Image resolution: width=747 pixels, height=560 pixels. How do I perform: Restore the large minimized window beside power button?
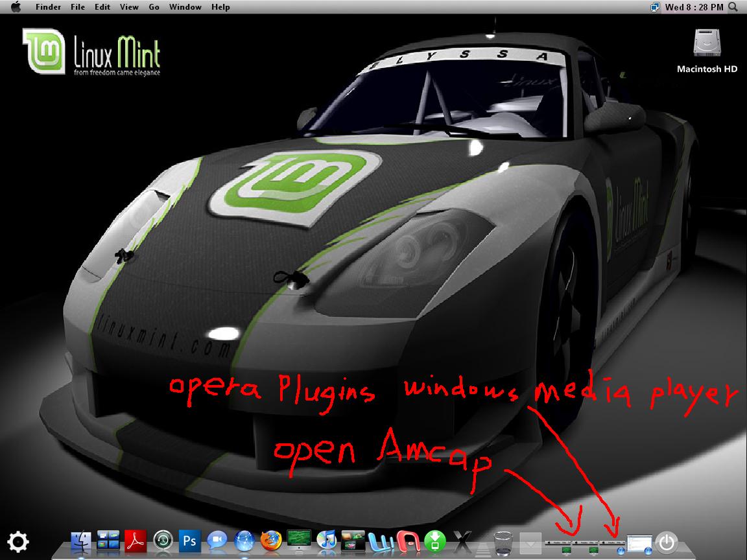coord(639,544)
